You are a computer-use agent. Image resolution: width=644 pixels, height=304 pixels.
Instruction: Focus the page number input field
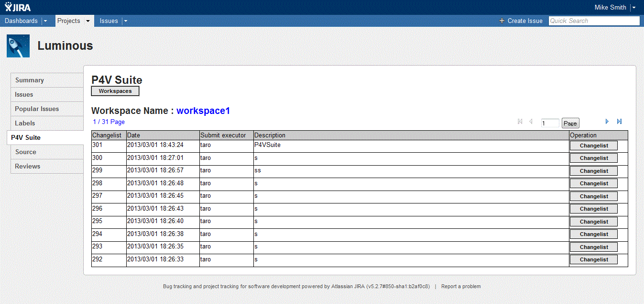tap(550, 123)
